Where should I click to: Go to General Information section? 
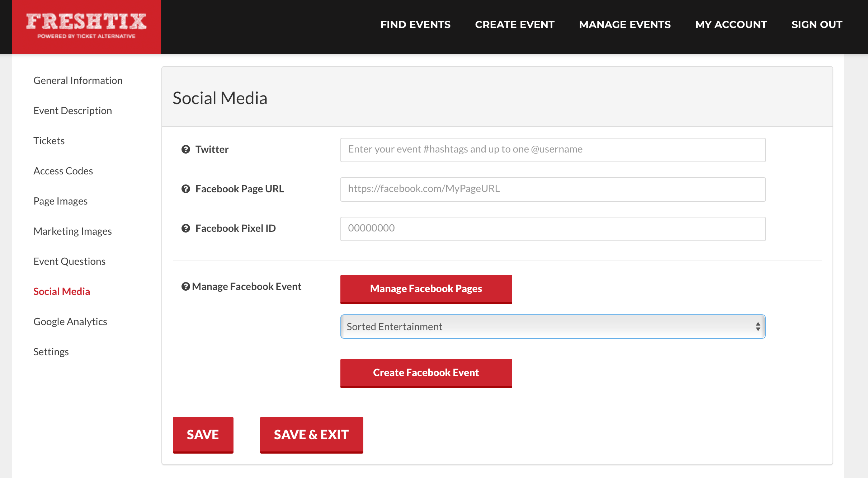78,80
